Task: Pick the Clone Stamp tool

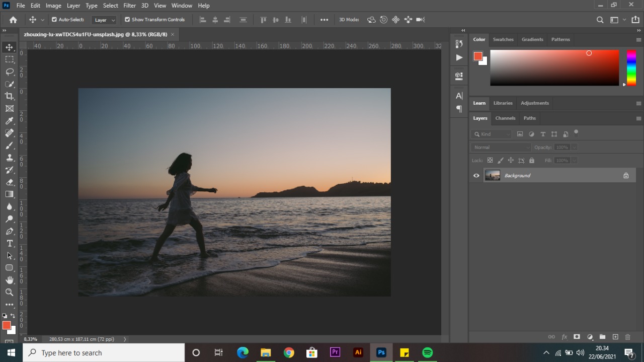Action: click(9, 158)
